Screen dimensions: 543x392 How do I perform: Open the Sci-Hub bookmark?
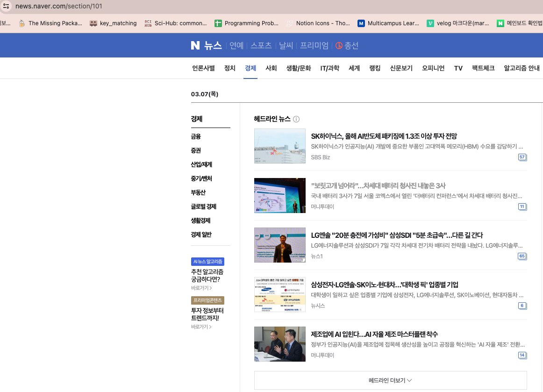(x=176, y=23)
